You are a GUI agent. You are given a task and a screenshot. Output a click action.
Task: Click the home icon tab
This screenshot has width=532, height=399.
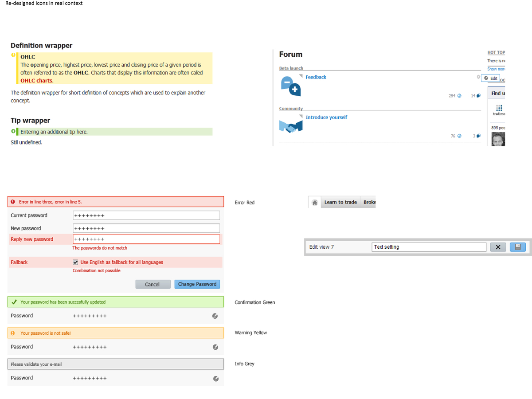[314, 202]
